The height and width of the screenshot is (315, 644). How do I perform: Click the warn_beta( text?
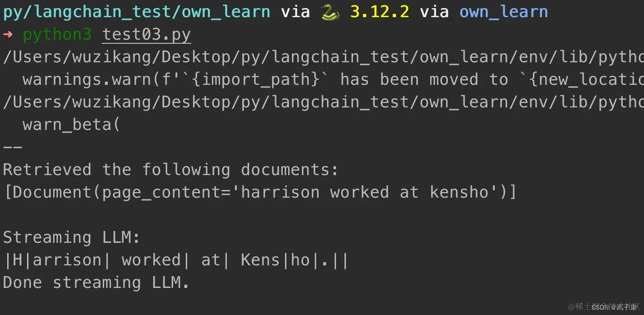click(71, 125)
